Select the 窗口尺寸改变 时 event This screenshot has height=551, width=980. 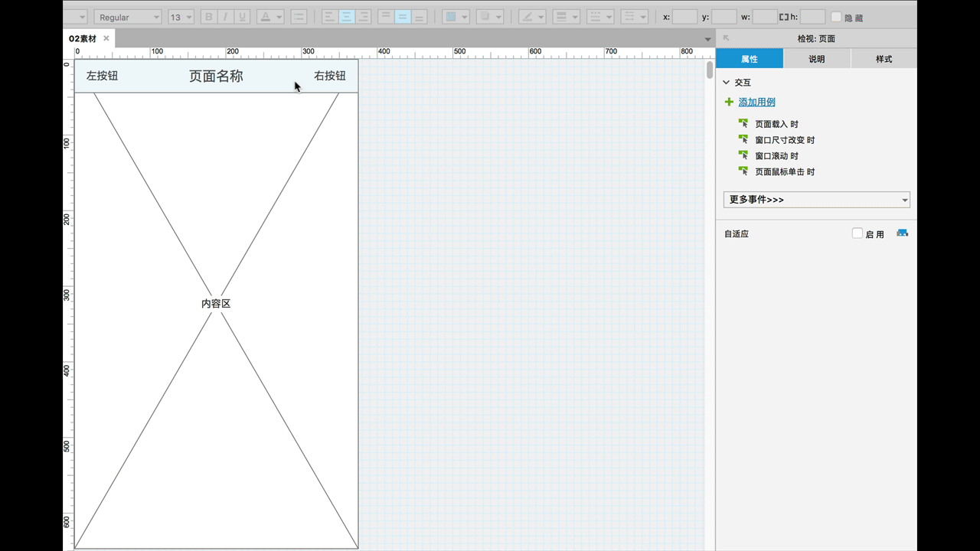(x=785, y=140)
